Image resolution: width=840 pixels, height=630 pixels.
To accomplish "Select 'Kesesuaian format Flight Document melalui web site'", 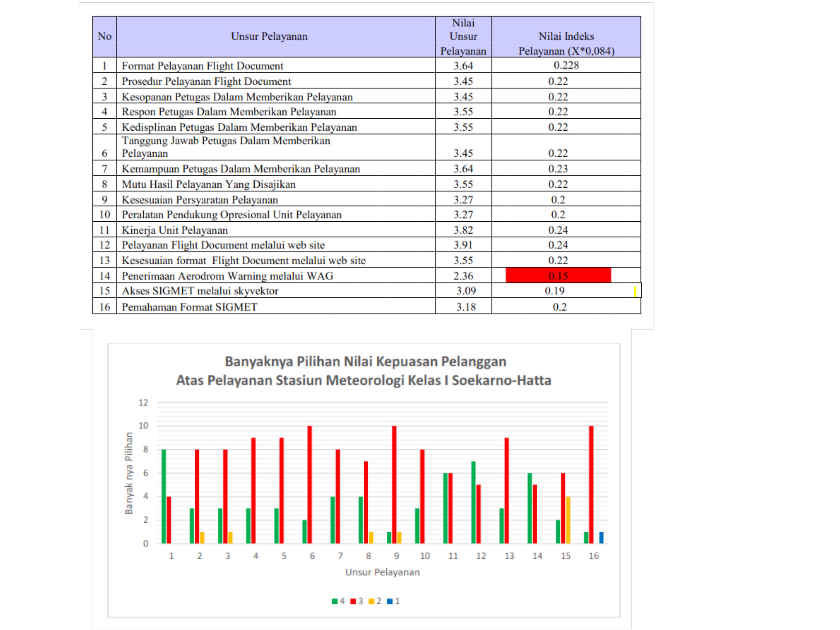I will point(243,261).
